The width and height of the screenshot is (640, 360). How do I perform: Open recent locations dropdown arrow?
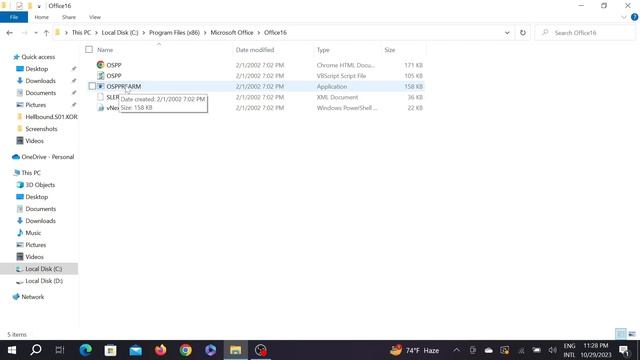coord(36,33)
